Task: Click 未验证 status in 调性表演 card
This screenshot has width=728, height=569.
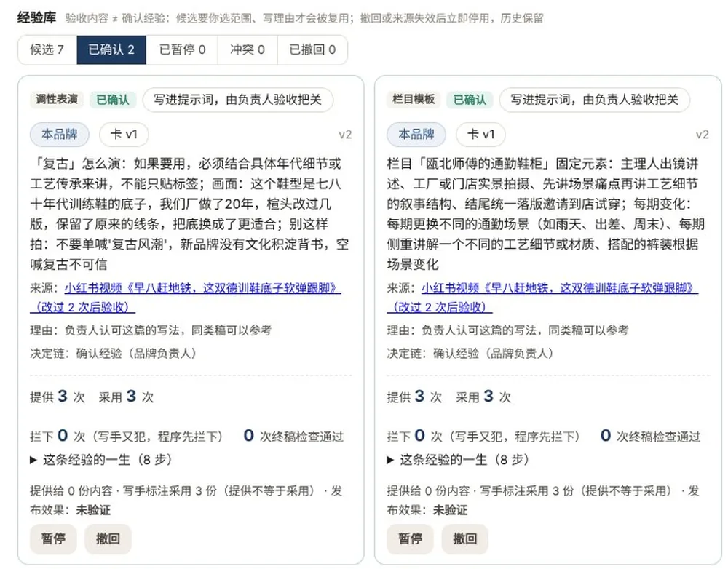Action: 93,511
